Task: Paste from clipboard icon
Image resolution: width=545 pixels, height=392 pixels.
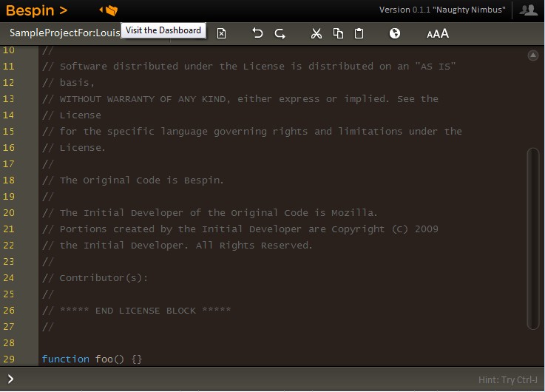Action: pos(359,33)
